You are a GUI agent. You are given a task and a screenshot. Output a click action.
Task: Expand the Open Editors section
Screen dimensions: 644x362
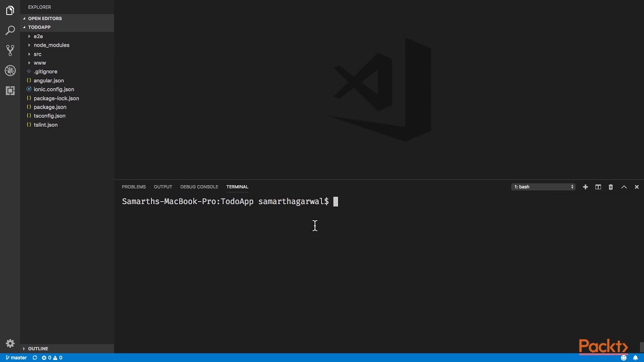[x=67, y=19]
